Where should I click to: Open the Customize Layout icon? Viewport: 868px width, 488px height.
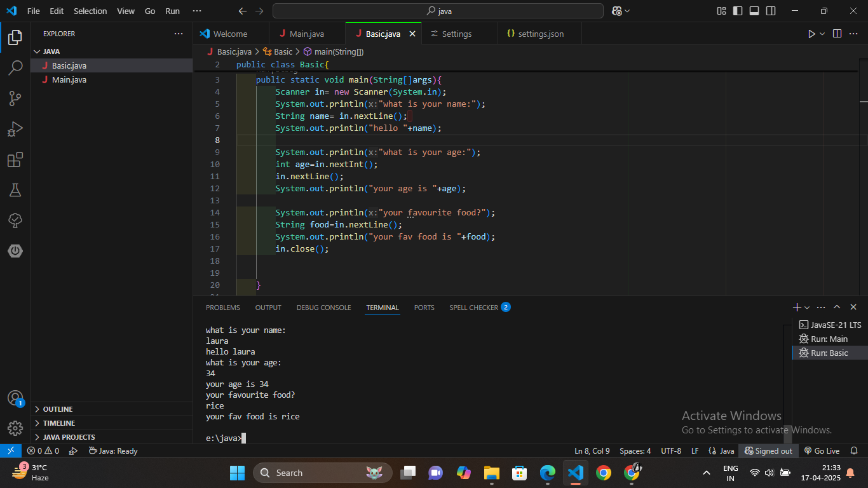(721, 11)
